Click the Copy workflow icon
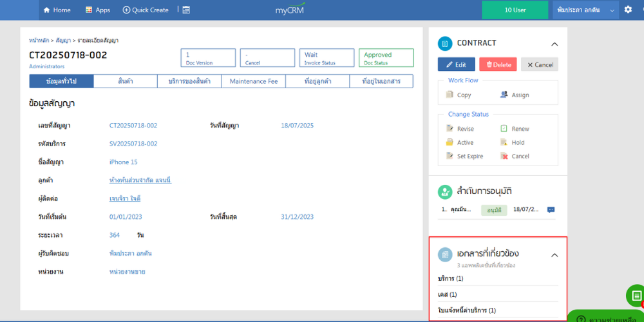Screen dimensions: 644x322 coord(451,95)
